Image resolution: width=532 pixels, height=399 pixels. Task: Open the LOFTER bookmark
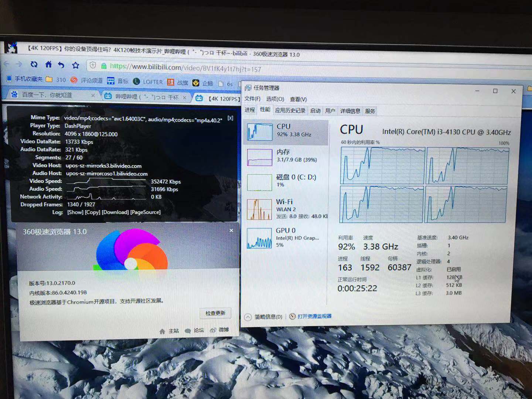pyautogui.click(x=148, y=82)
